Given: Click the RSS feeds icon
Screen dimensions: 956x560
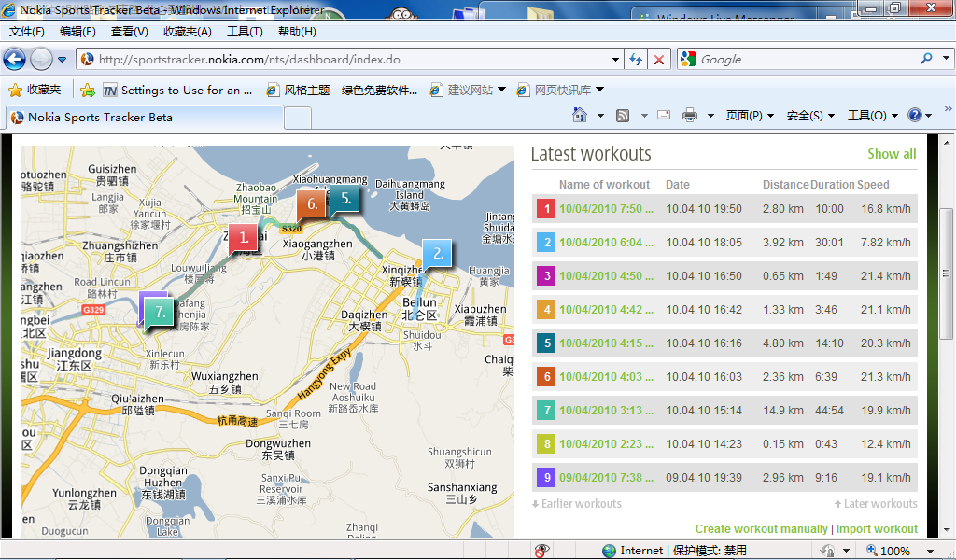Looking at the screenshot, I should pos(623,115).
